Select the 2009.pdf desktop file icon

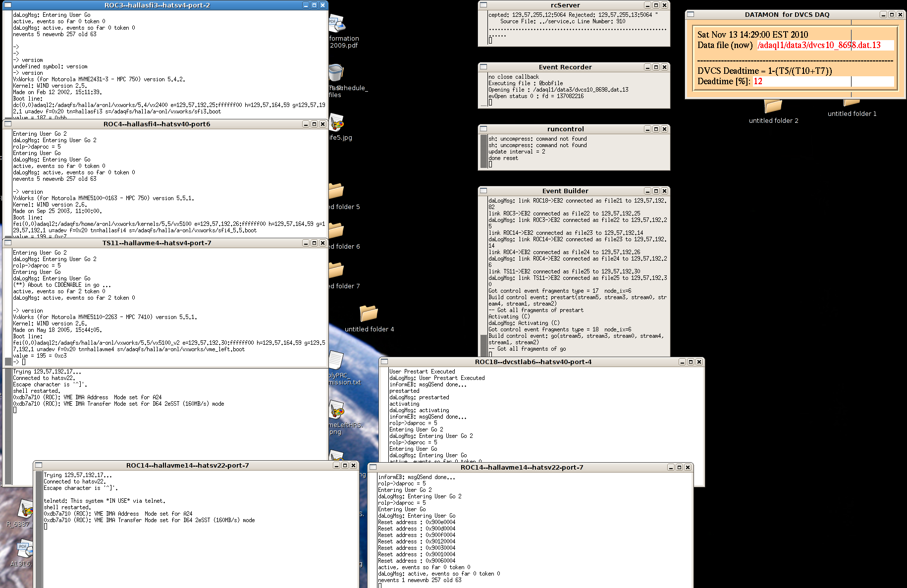[337, 23]
